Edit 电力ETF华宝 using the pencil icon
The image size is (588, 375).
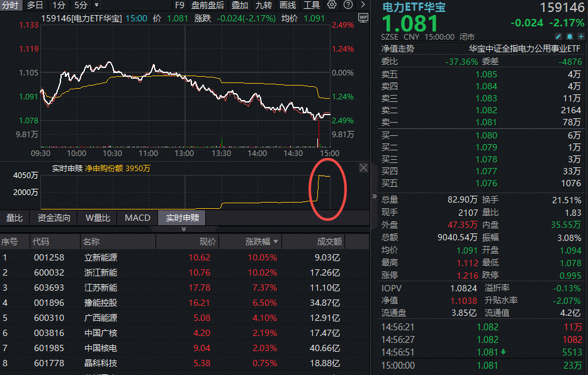point(558,37)
